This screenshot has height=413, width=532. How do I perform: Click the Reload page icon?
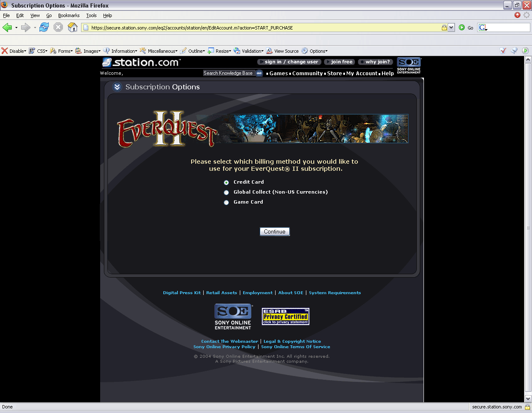tap(44, 27)
